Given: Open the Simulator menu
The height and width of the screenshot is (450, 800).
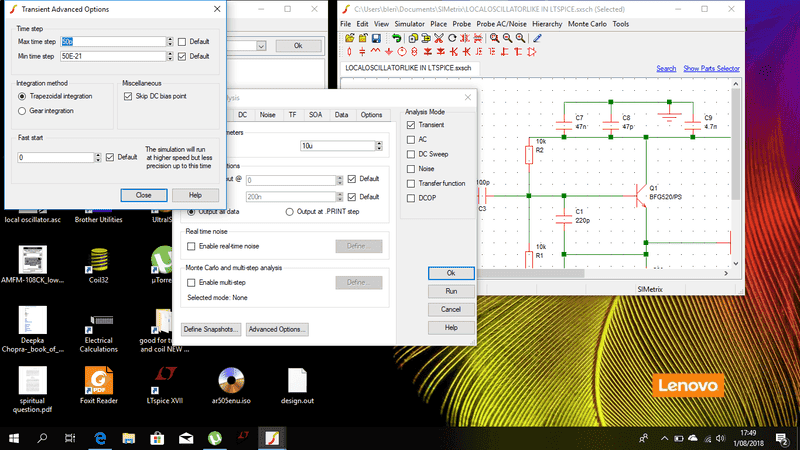Looking at the screenshot, I should (x=409, y=24).
